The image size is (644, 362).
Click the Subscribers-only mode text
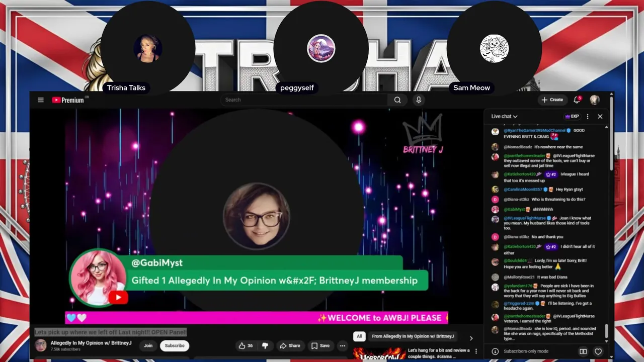pyautogui.click(x=526, y=351)
